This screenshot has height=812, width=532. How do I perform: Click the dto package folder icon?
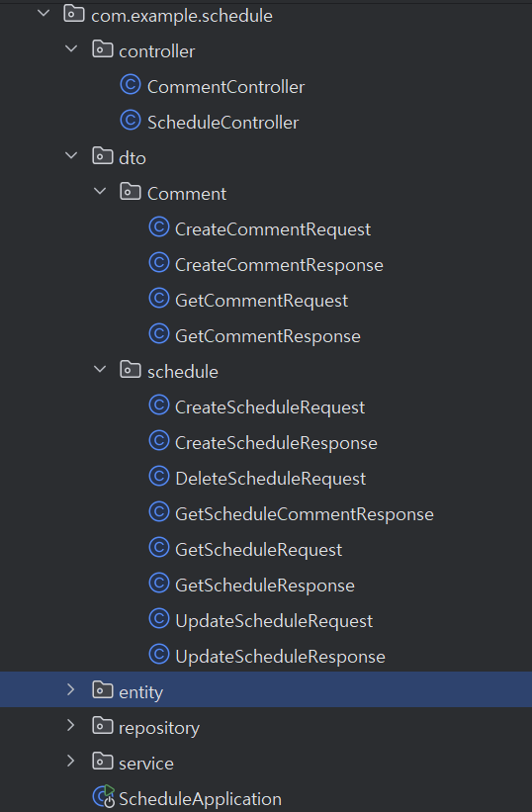(x=103, y=156)
